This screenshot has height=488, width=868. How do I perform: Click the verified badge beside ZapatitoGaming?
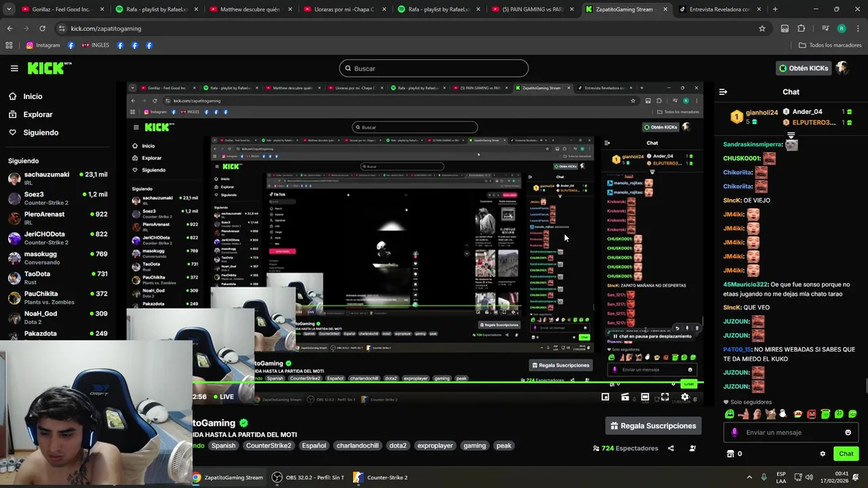[x=243, y=423]
